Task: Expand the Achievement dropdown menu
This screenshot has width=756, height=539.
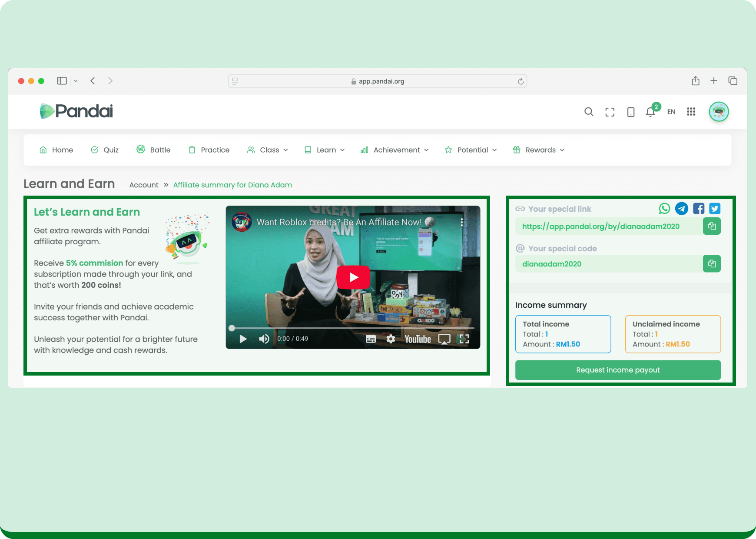Action: pos(395,150)
